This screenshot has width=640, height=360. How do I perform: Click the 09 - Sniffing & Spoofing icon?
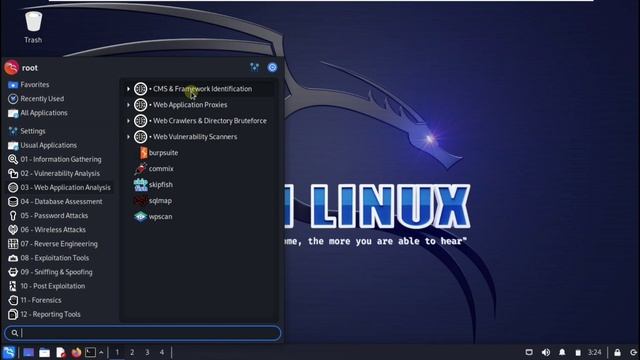(13, 272)
